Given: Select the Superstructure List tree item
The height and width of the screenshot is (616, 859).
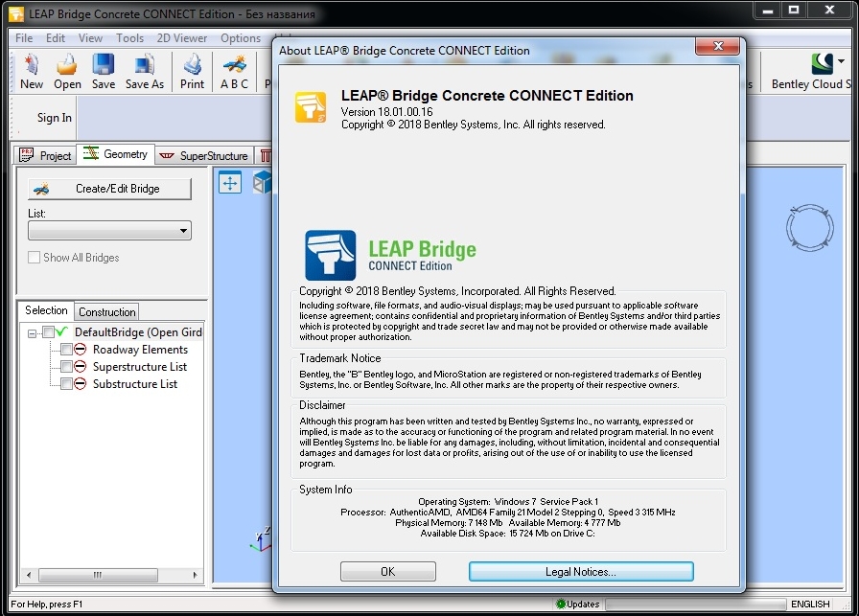Looking at the screenshot, I should click(x=140, y=366).
